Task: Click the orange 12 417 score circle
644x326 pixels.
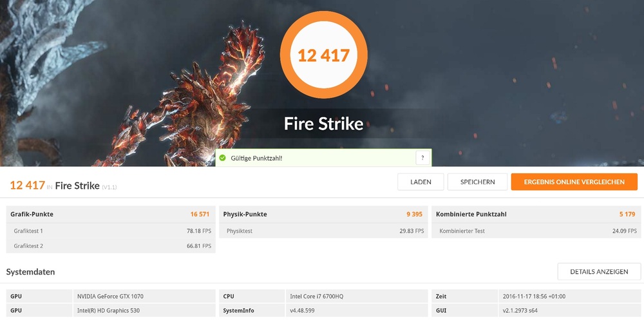Action: tap(324, 55)
